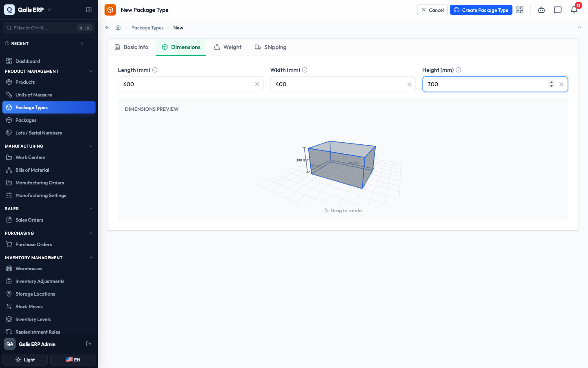Image resolution: width=588 pixels, height=368 pixels.
Task: Expand chevron next to Qalis ERP title
Action: (x=49, y=10)
